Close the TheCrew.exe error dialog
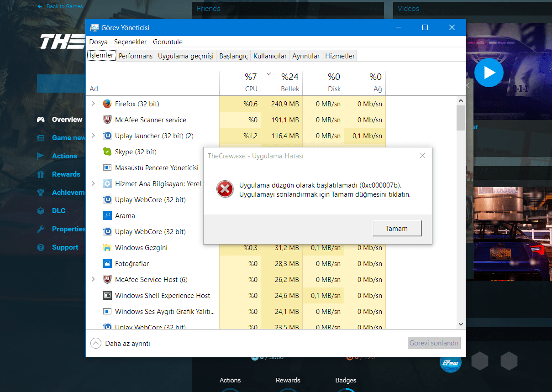The image size is (552, 392). point(422,156)
